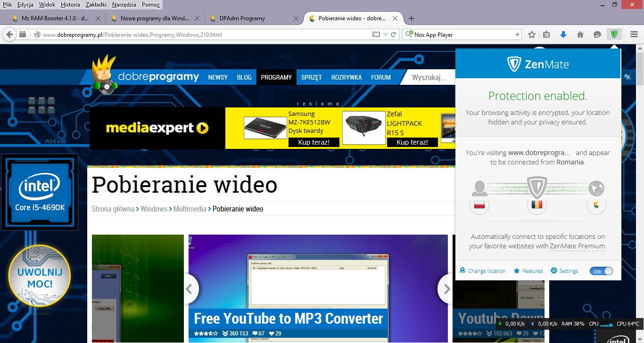The width and height of the screenshot is (644, 343).
Task: Open ZenMate Features
Action: [x=528, y=271]
